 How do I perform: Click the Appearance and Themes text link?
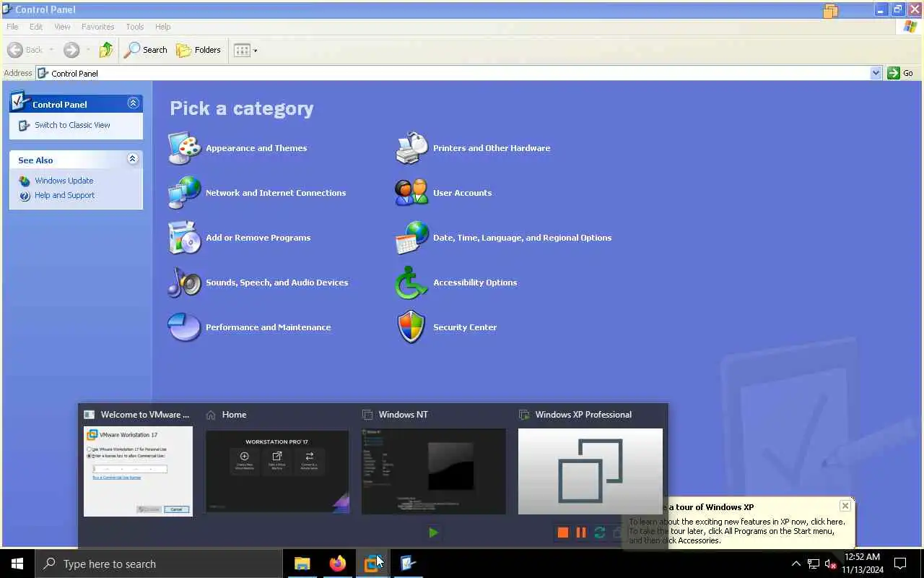(256, 148)
